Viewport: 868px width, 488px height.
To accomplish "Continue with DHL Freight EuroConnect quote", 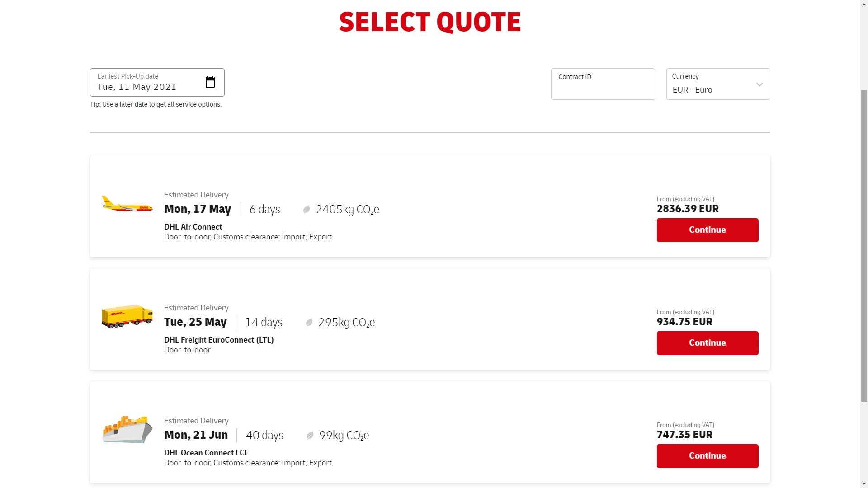I will pyautogui.click(x=707, y=343).
